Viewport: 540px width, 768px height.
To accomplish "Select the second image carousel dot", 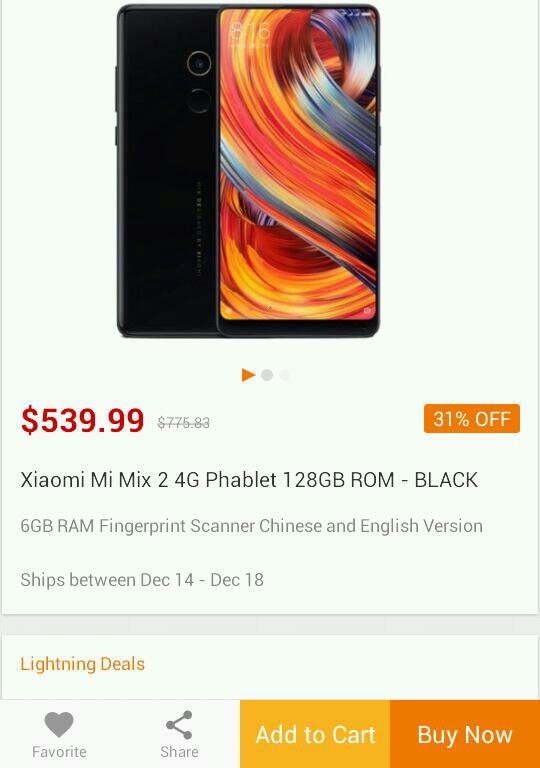I will pyautogui.click(x=267, y=375).
